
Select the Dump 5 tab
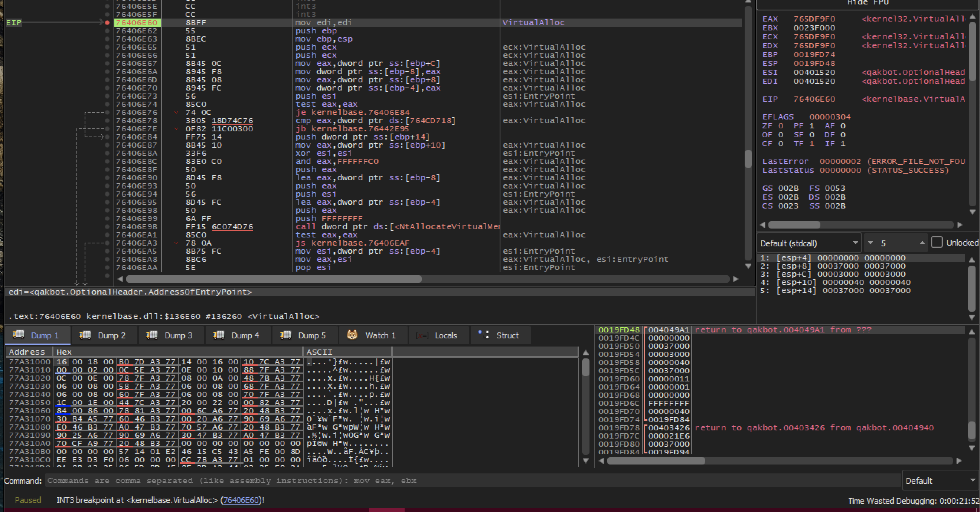305,335
